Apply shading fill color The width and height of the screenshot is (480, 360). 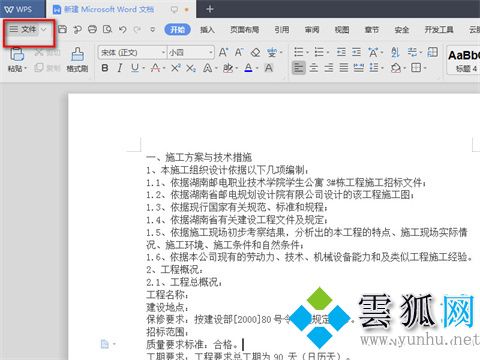(x=396, y=68)
